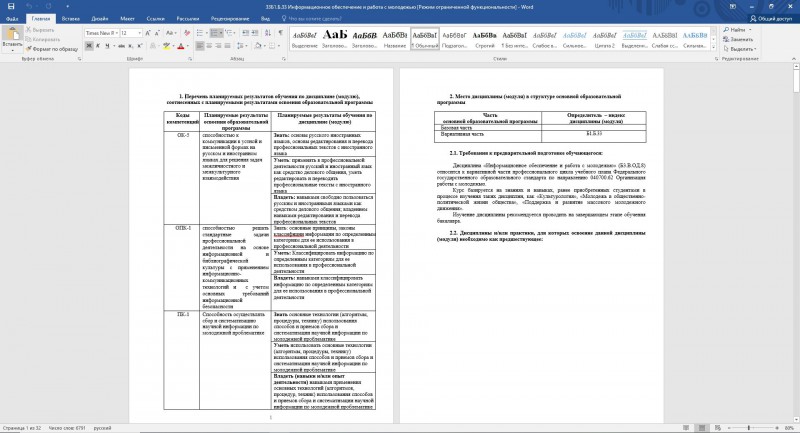The height and width of the screenshot is (433, 800).
Task: Apply the Цитата 2 style
Action: point(605,39)
